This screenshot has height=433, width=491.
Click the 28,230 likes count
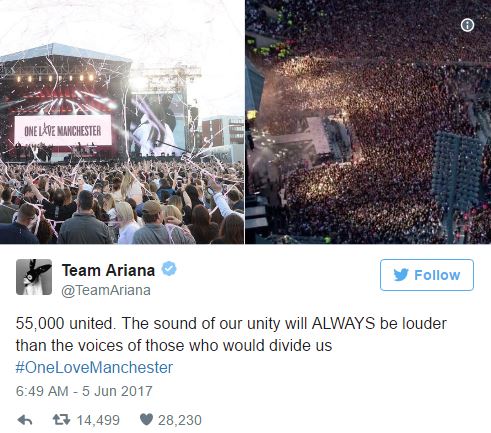(x=180, y=420)
